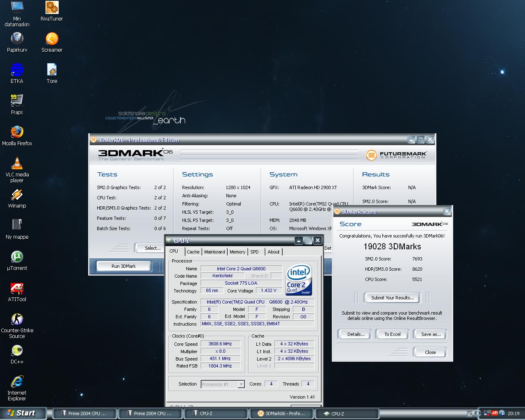The image size is (525, 420).
Task: Click Save as... in score window
Action: click(431, 334)
